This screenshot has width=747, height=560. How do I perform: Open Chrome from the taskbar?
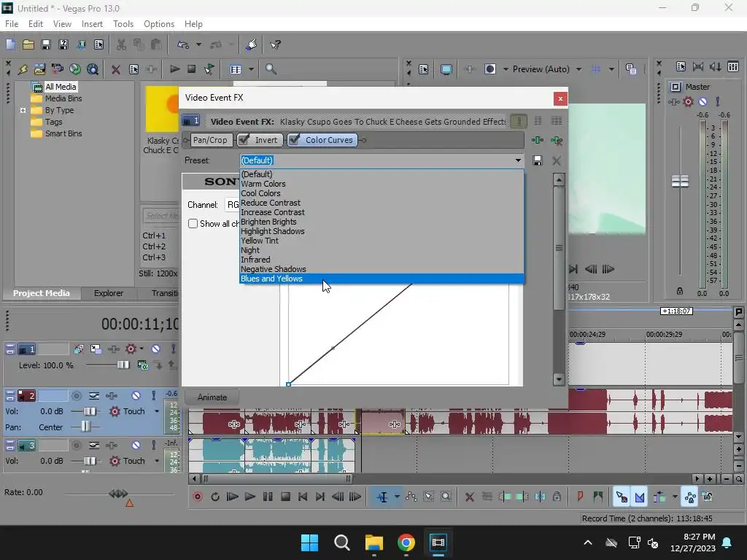[406, 542]
